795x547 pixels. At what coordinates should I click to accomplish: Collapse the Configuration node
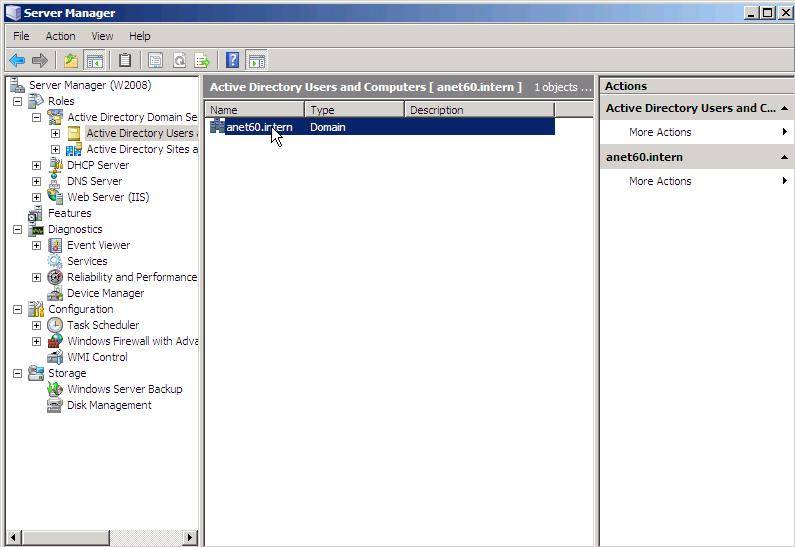[18, 309]
